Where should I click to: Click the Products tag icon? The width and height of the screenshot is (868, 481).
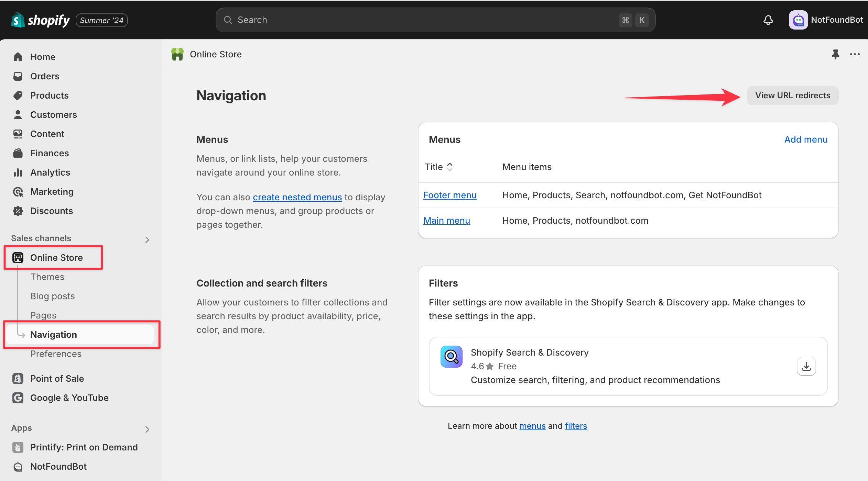click(x=18, y=95)
